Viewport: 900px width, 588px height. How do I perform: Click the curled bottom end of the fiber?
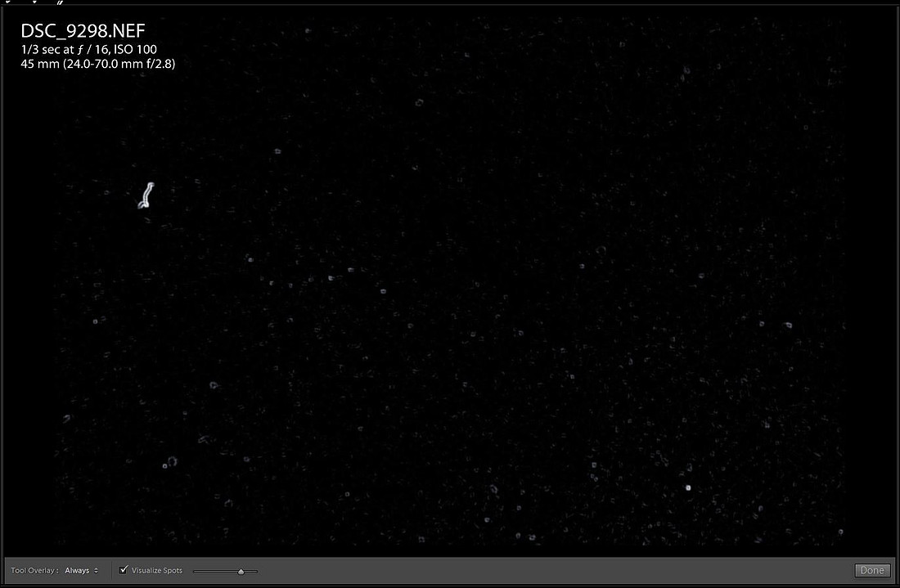click(143, 204)
